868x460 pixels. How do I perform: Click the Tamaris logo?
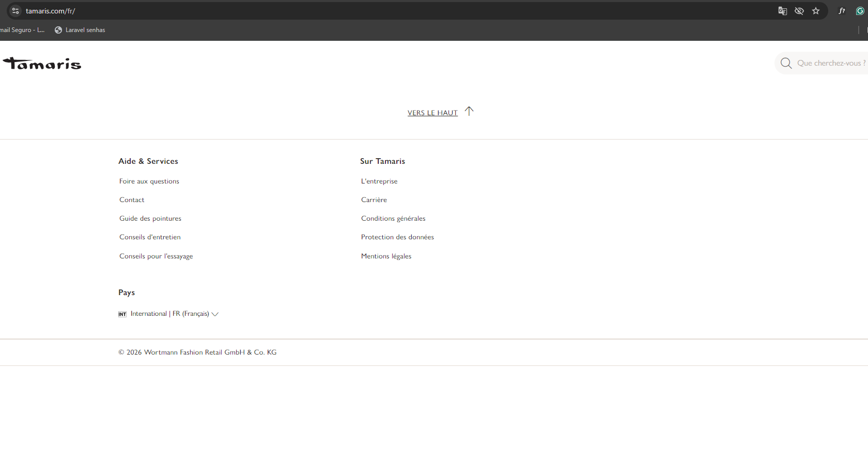[x=42, y=64]
